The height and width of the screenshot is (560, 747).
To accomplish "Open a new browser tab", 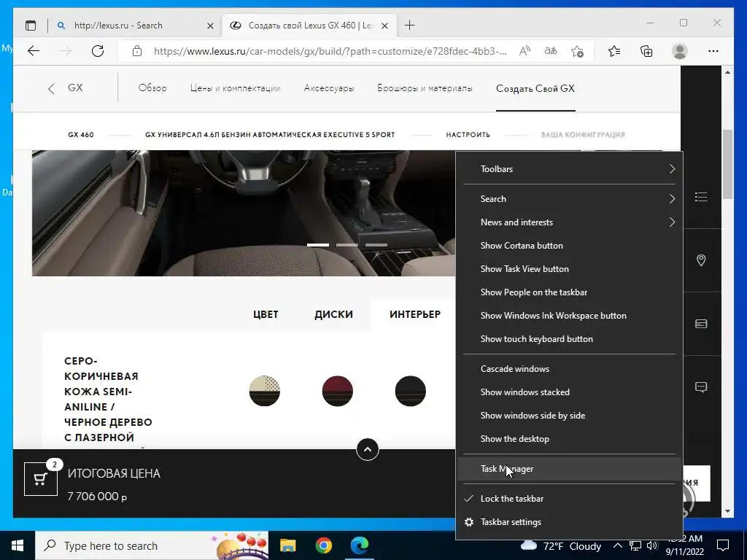I will click(410, 26).
